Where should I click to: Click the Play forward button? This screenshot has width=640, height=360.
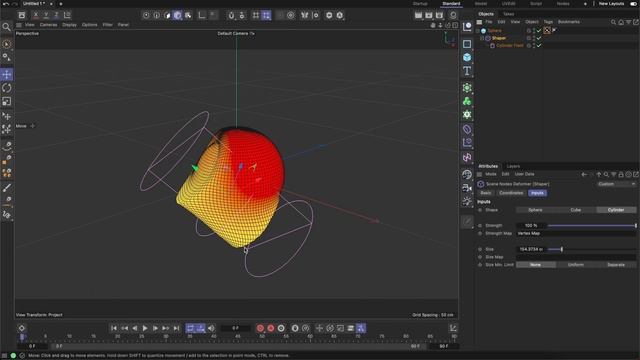click(145, 328)
